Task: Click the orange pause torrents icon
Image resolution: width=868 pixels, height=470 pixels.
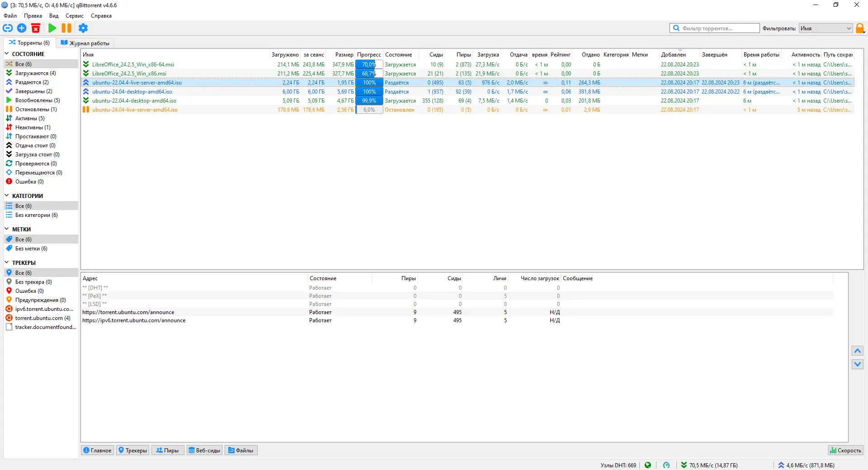Action: (66, 28)
